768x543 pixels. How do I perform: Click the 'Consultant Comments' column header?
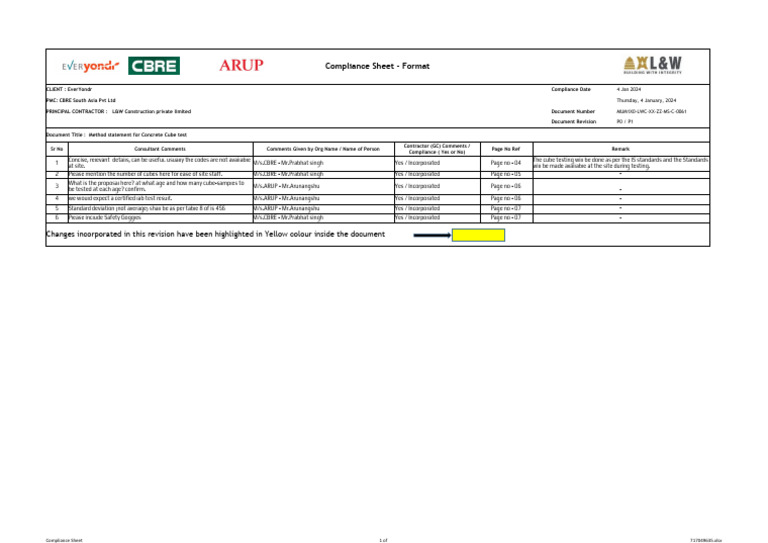[160, 149]
